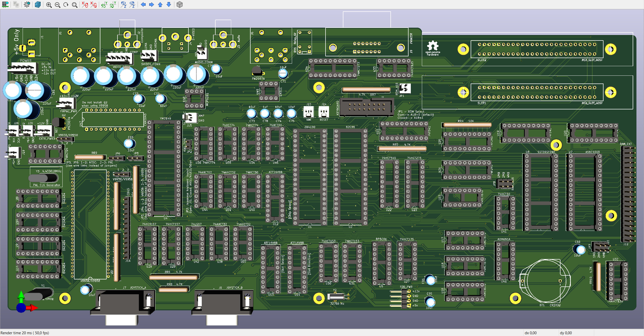This screenshot has width=644, height=336.
Task: Click the Z84C00 chip socket on board
Action: [310, 177]
